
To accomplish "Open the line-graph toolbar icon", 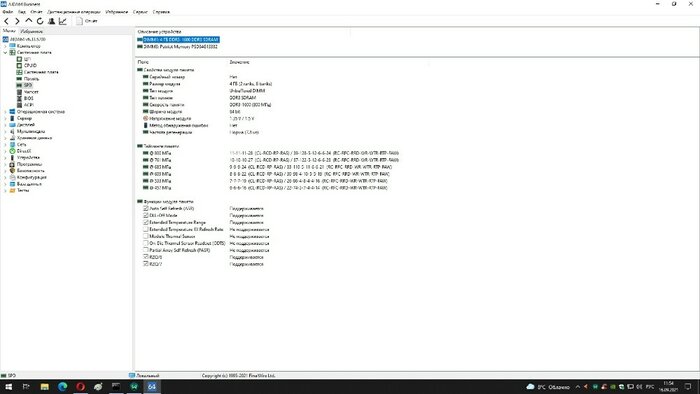I will click(x=63, y=21).
